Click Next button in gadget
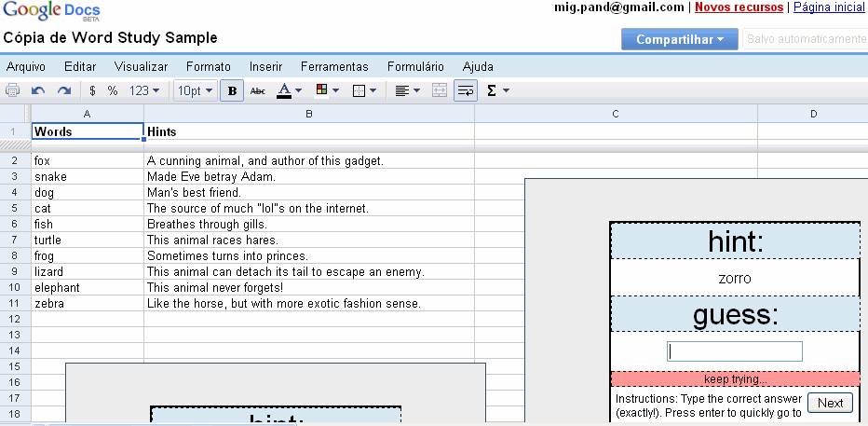The height and width of the screenshot is (426, 868). click(830, 403)
